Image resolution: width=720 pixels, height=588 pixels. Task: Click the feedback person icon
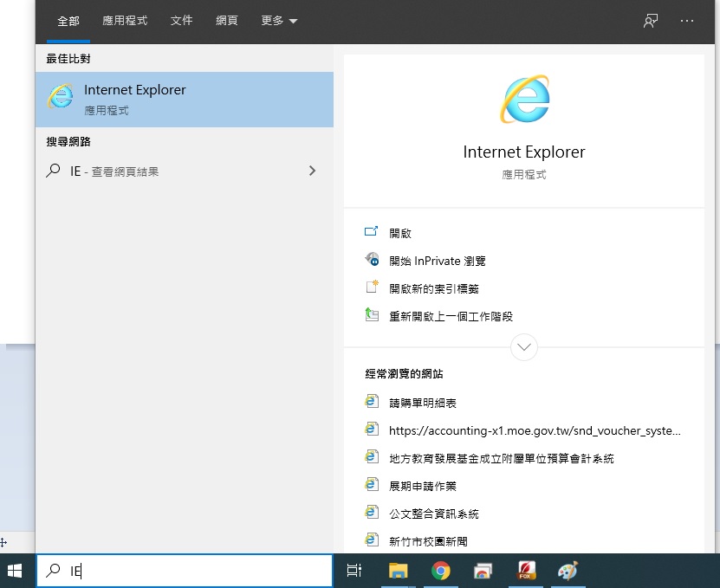tap(651, 21)
